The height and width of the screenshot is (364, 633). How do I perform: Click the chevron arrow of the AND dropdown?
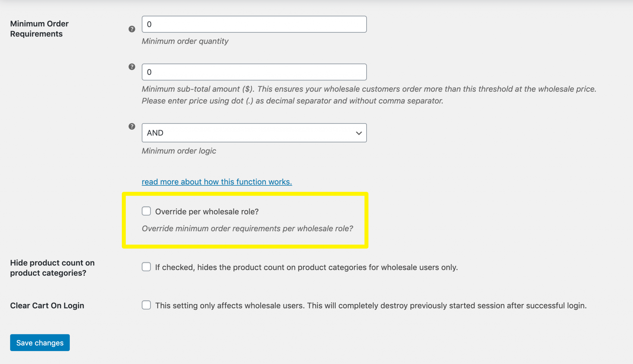[359, 133]
